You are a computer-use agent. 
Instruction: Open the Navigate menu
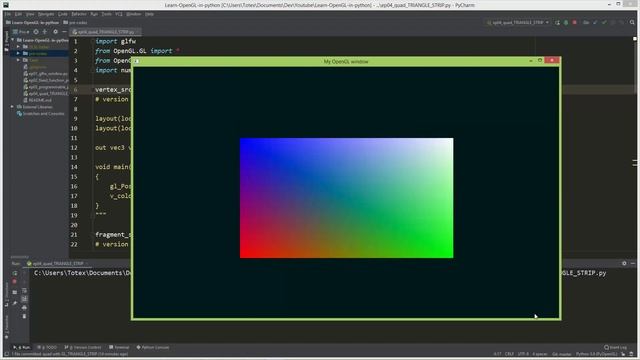pos(46,14)
